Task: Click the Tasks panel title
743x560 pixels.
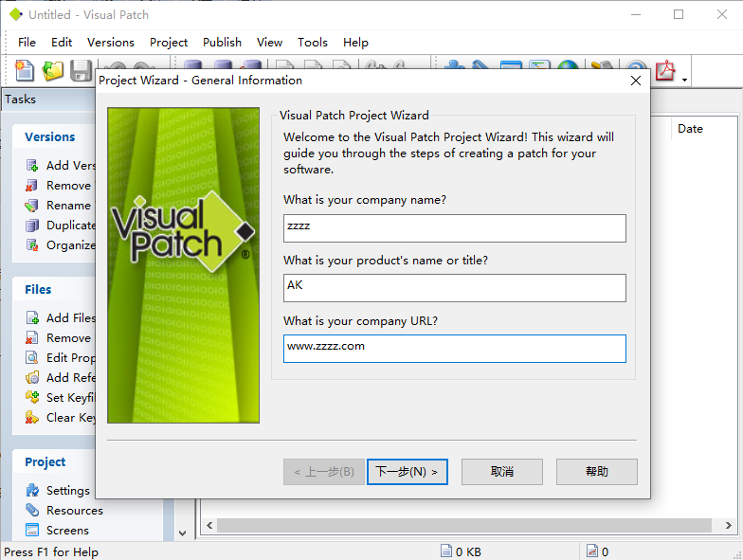Action: coord(21,99)
